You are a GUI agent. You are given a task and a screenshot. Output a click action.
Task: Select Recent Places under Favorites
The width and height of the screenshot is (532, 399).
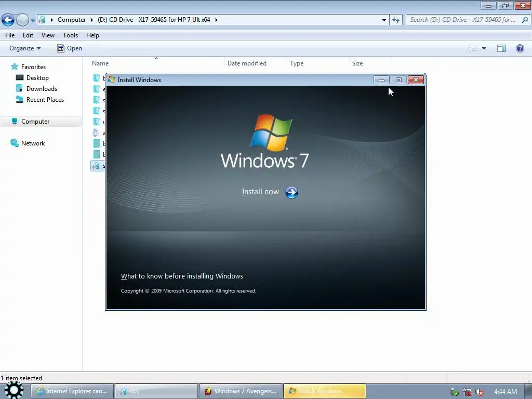(x=45, y=99)
